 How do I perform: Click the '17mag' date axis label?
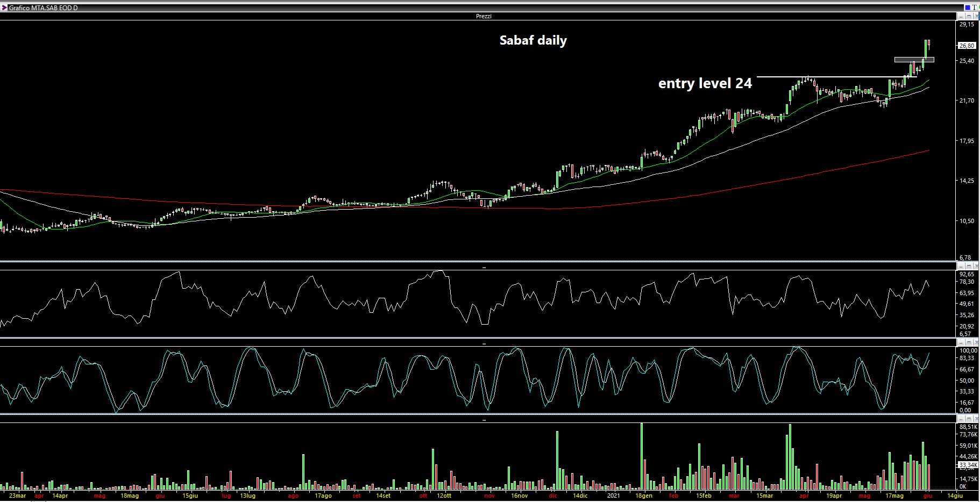pos(894,496)
